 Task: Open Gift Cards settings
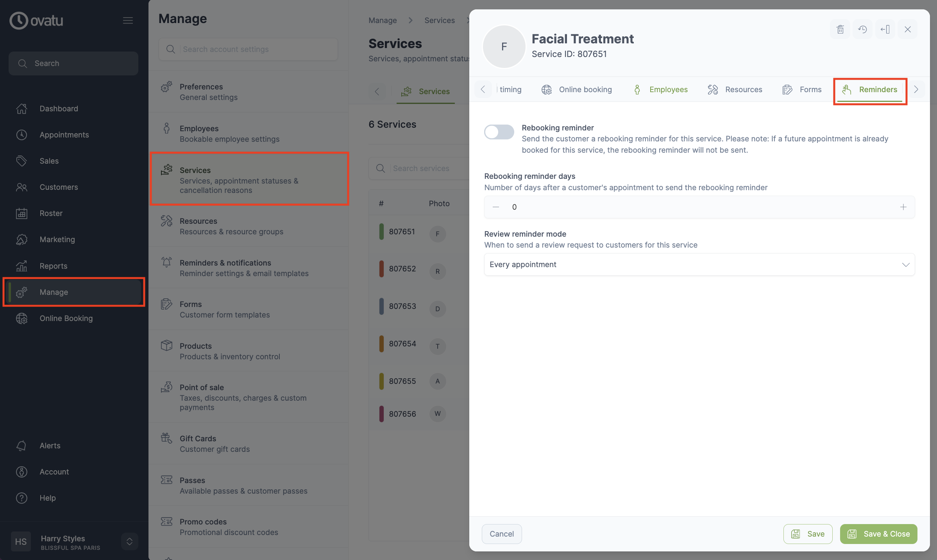(x=249, y=444)
